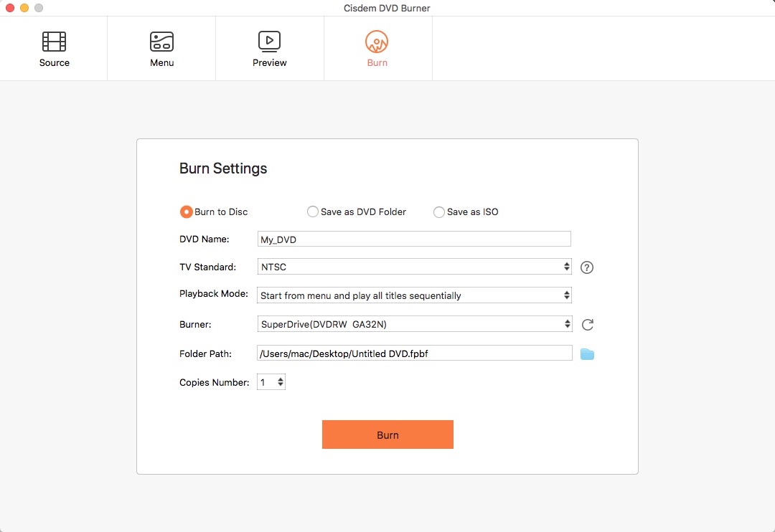The width and height of the screenshot is (775, 532).
Task: Click the TV Standard help question mark
Action: pos(587,267)
